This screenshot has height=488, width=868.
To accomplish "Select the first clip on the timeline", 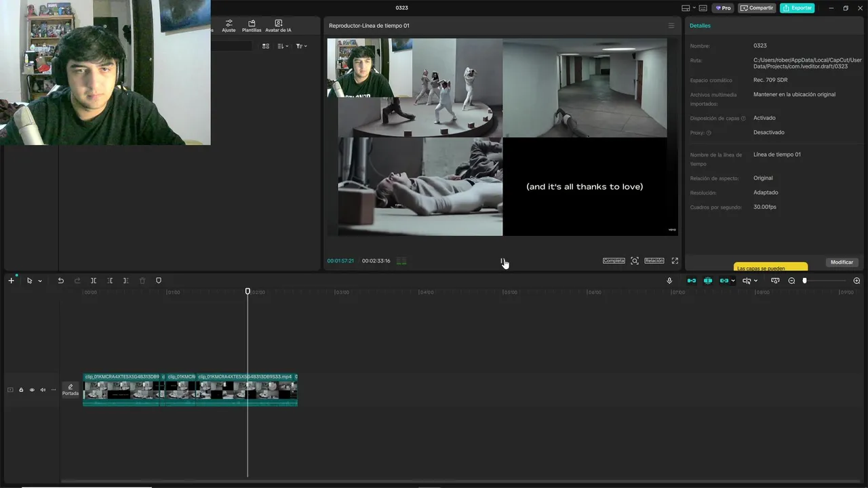I will pos(121,390).
